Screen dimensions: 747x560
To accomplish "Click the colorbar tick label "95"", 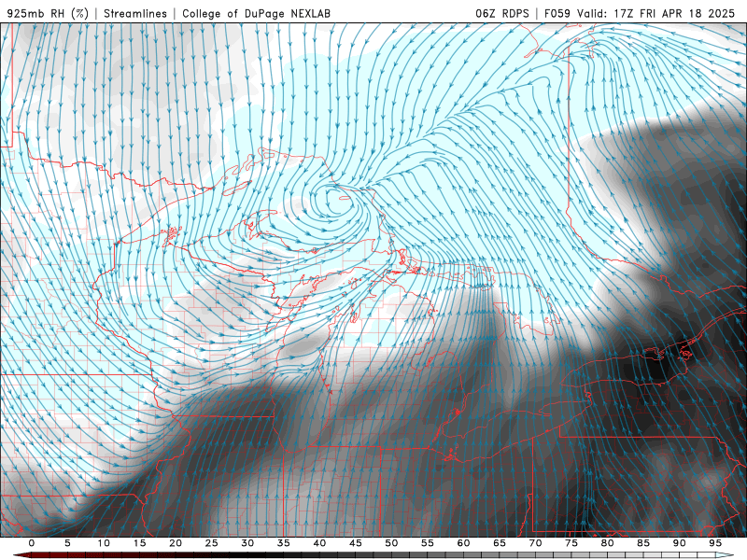I will point(715,543).
